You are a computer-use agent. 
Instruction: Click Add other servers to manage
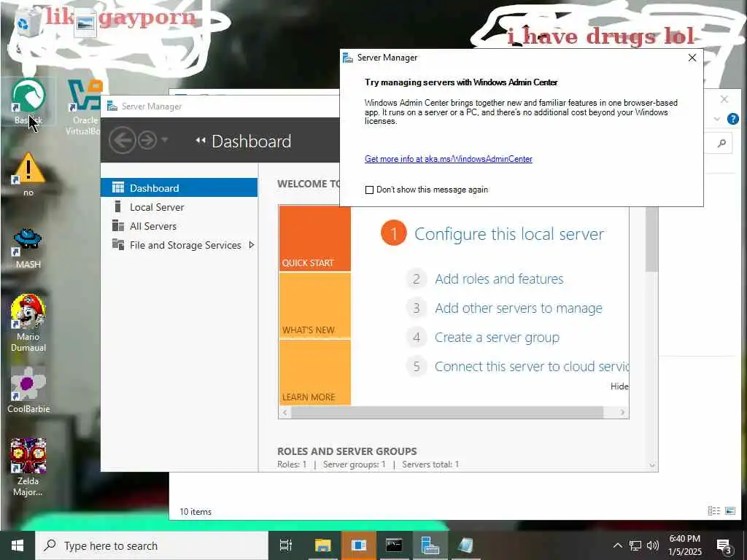[519, 308]
